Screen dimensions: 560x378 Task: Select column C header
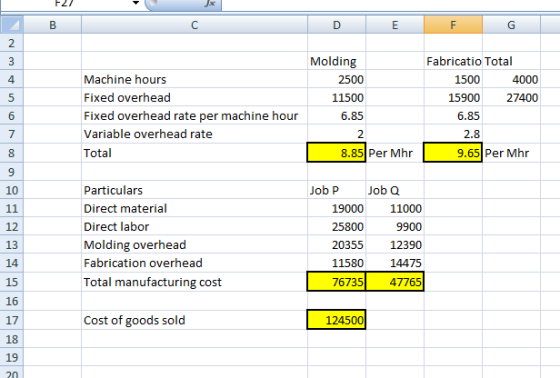[x=194, y=25]
